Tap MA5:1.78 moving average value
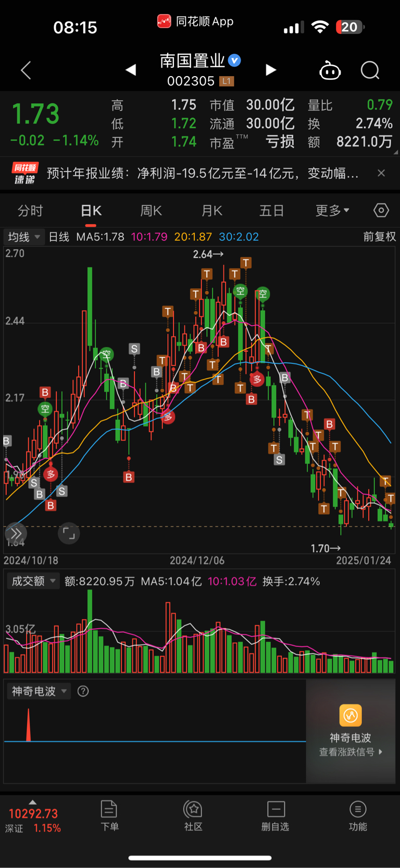400x868 pixels. tap(100, 237)
